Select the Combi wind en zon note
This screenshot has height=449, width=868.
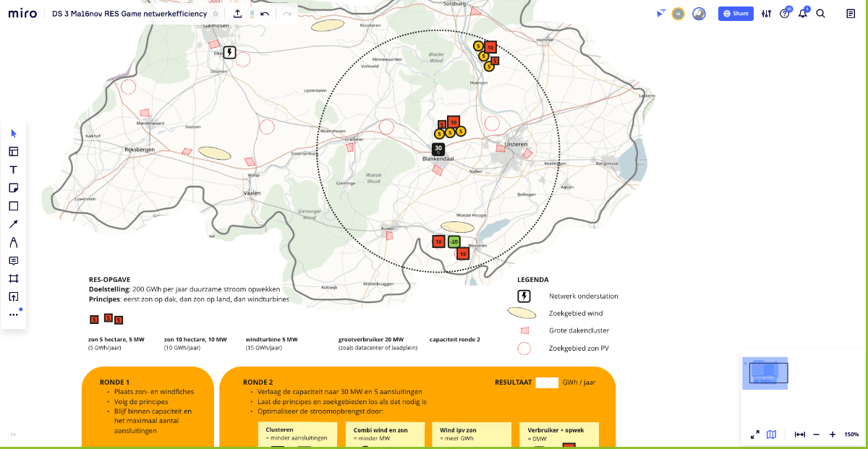(386, 435)
